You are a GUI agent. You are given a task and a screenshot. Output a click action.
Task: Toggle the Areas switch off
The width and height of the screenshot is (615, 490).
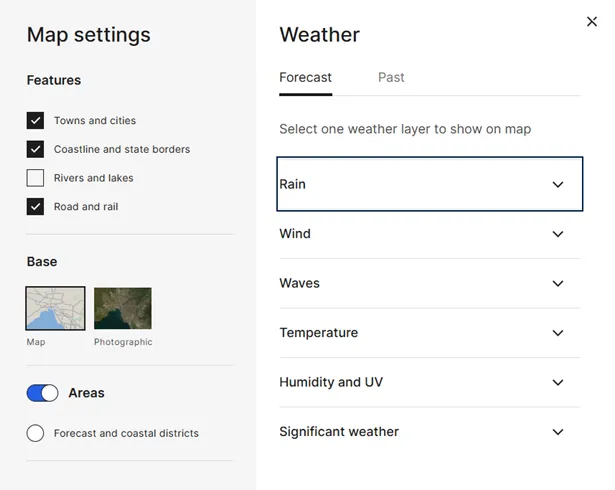pyautogui.click(x=42, y=393)
